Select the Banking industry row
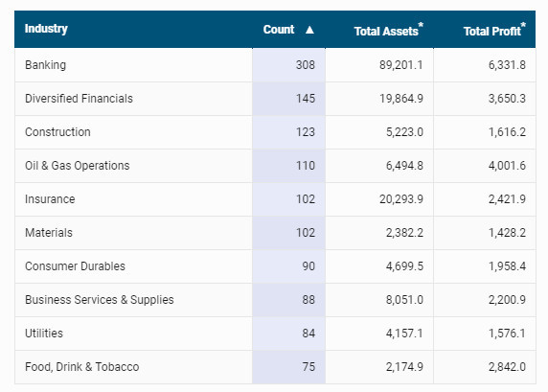This screenshot has height=392, width=548. (275, 65)
